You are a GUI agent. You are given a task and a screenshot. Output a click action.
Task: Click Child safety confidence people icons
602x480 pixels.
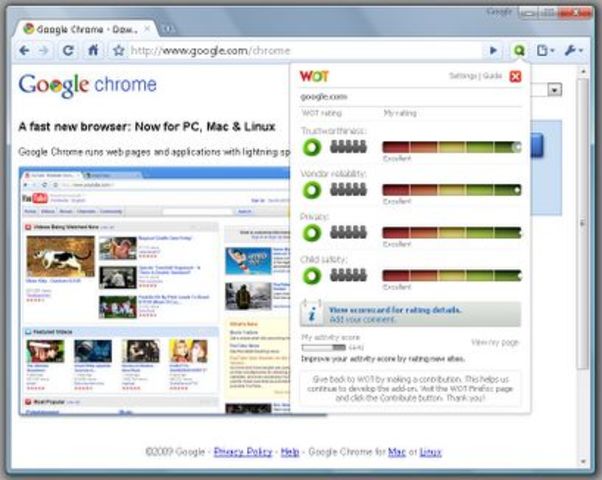click(x=349, y=275)
